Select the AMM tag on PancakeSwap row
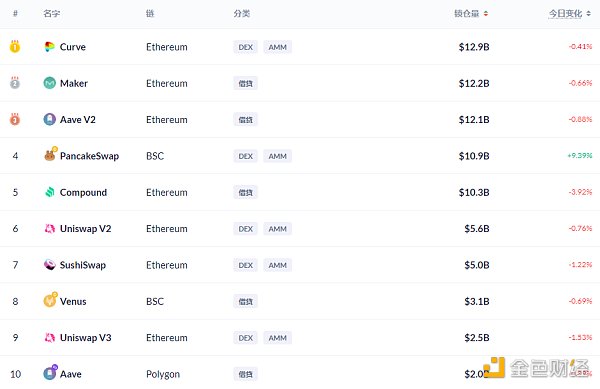The image size is (600, 389). (277, 156)
